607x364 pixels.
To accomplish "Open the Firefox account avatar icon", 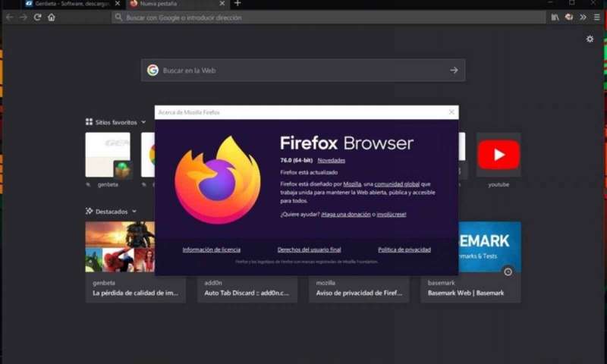I will tap(568, 17).
